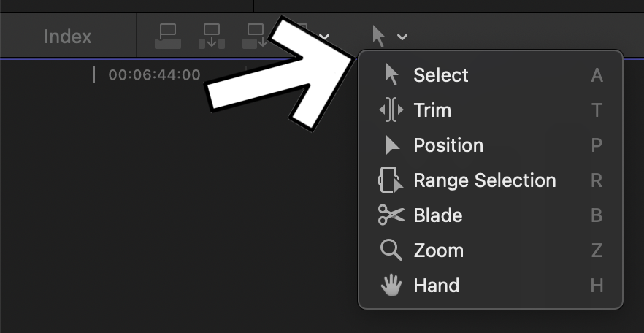The width and height of the screenshot is (644, 333).
Task: Pick the Blade text label in the menu
Action: point(438,215)
